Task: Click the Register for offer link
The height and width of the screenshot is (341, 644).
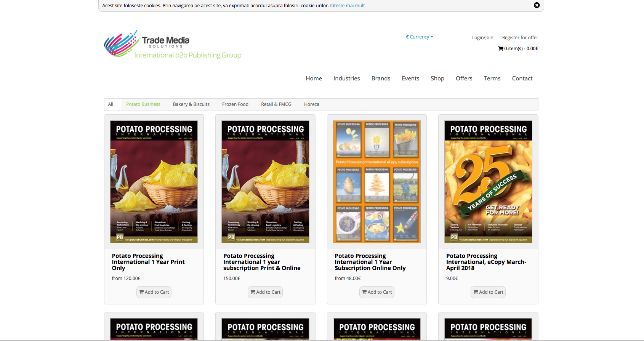Action: (520, 38)
